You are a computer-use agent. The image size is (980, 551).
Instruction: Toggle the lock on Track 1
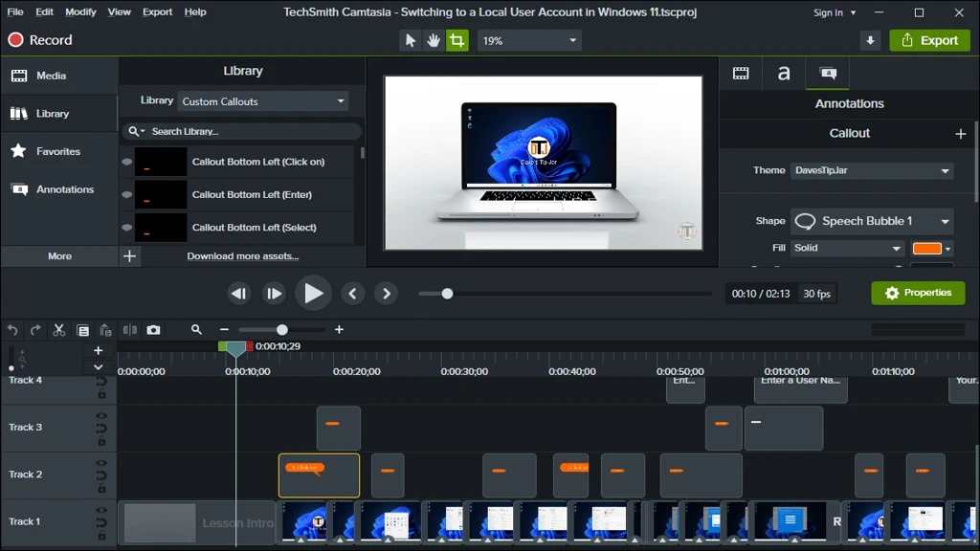tap(101, 536)
